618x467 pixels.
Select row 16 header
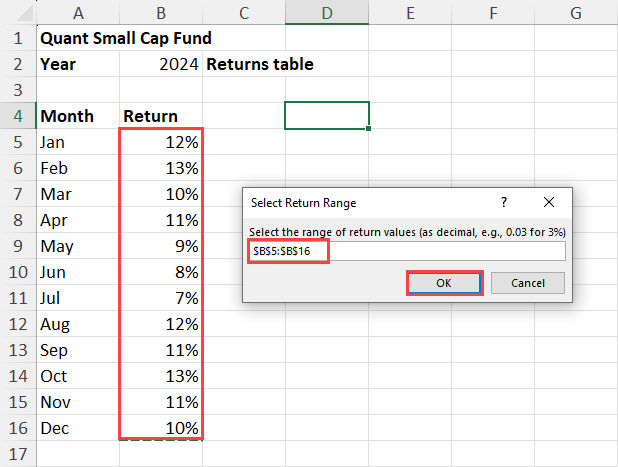(x=18, y=428)
